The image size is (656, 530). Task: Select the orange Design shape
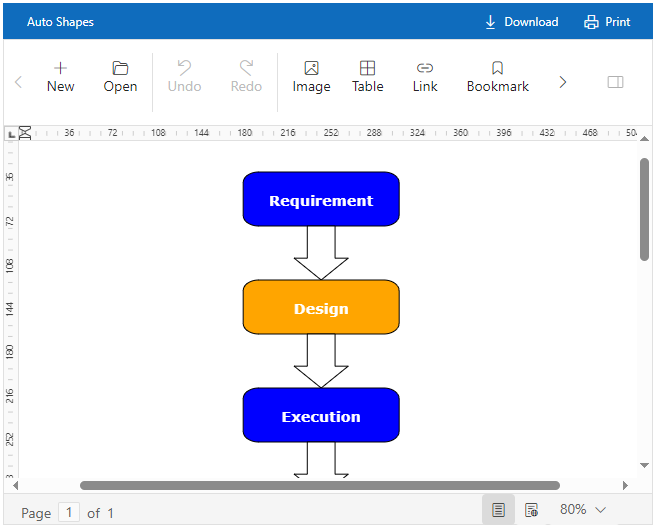click(321, 307)
